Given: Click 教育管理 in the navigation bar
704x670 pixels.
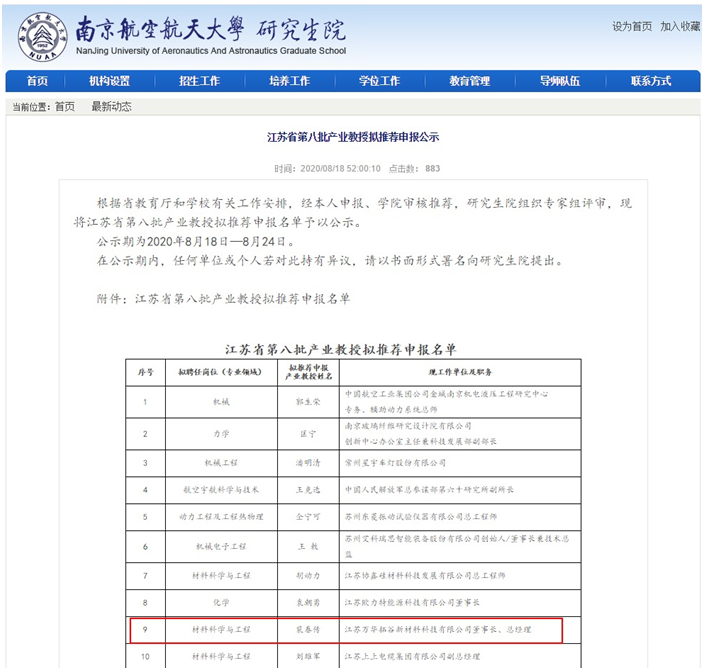Looking at the screenshot, I should click(470, 81).
